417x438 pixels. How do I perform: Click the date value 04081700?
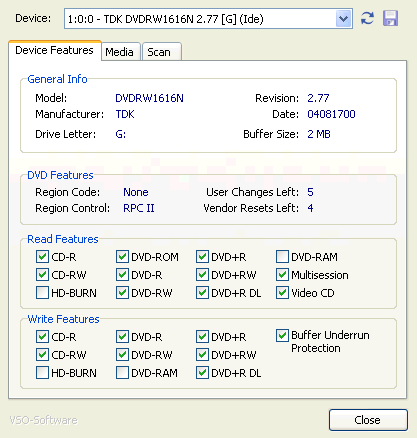coord(331,114)
